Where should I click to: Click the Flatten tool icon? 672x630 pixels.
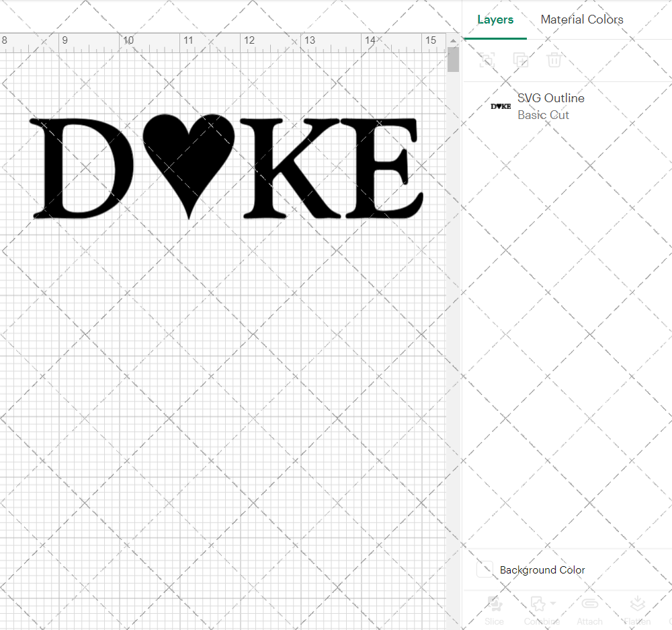(x=638, y=603)
